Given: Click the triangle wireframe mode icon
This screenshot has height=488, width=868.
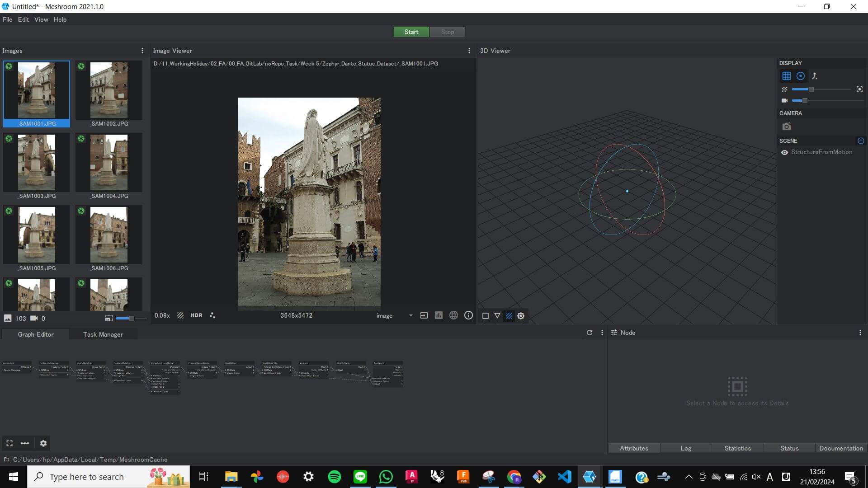Looking at the screenshot, I should point(497,316).
